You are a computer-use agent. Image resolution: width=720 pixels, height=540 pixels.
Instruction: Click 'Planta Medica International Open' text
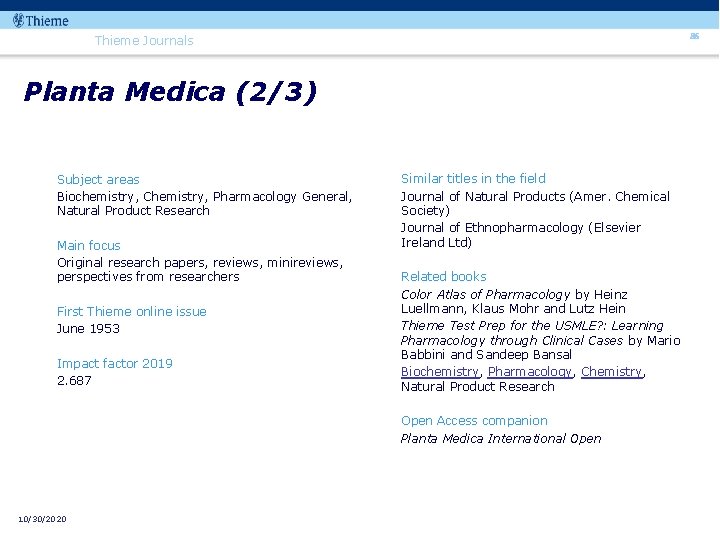coord(501,439)
